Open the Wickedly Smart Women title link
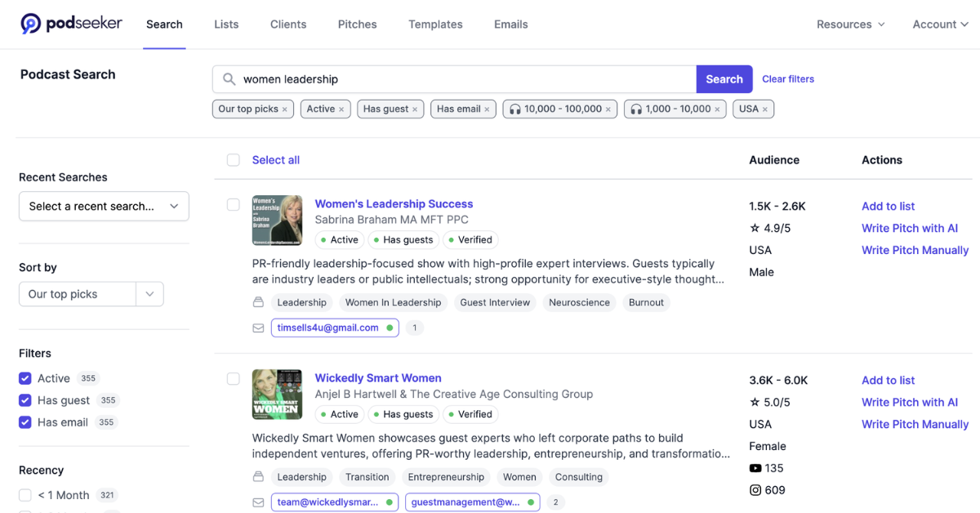The image size is (980, 513). tap(378, 378)
